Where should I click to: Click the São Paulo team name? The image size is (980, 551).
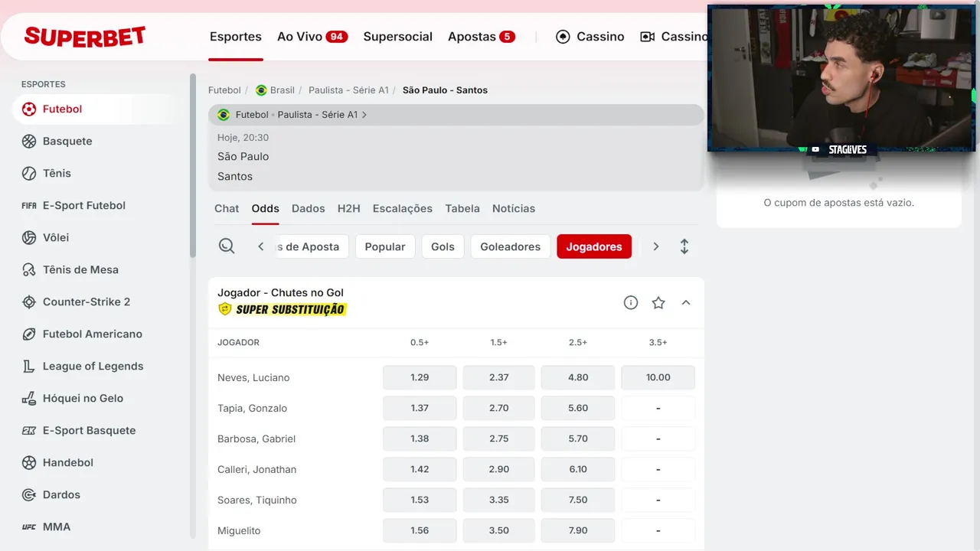[243, 156]
